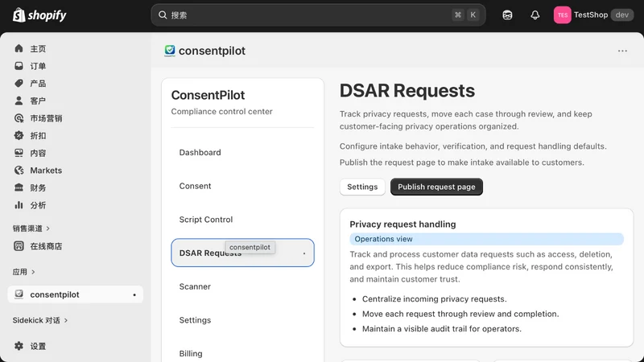Click the Finance bank icon

point(19,187)
